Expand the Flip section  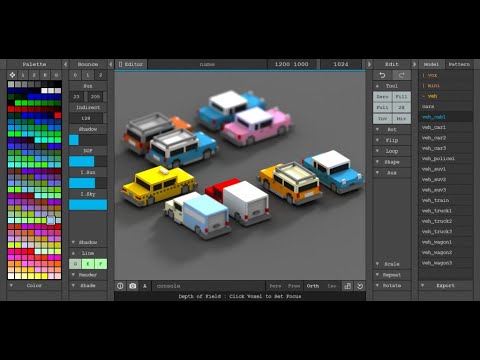[392, 140]
